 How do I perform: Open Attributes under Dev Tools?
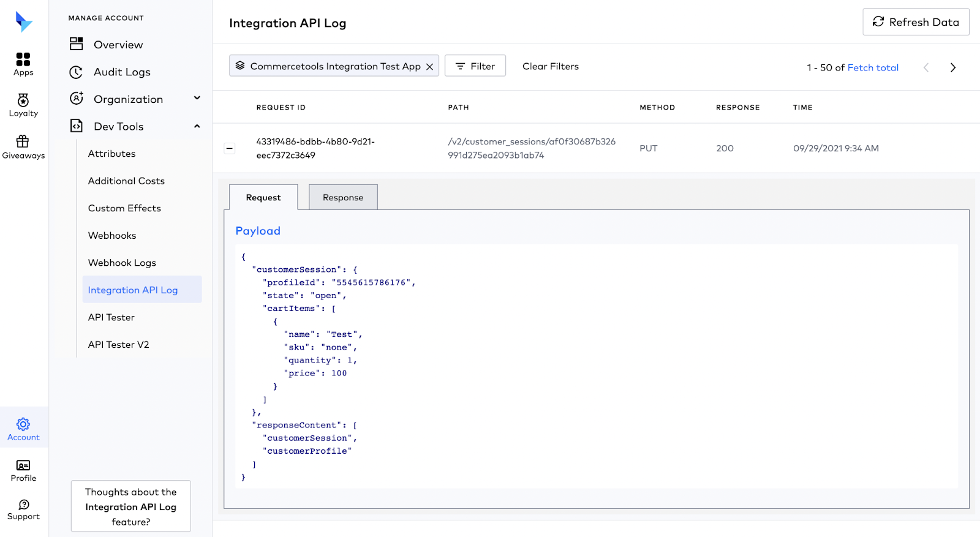coord(111,154)
